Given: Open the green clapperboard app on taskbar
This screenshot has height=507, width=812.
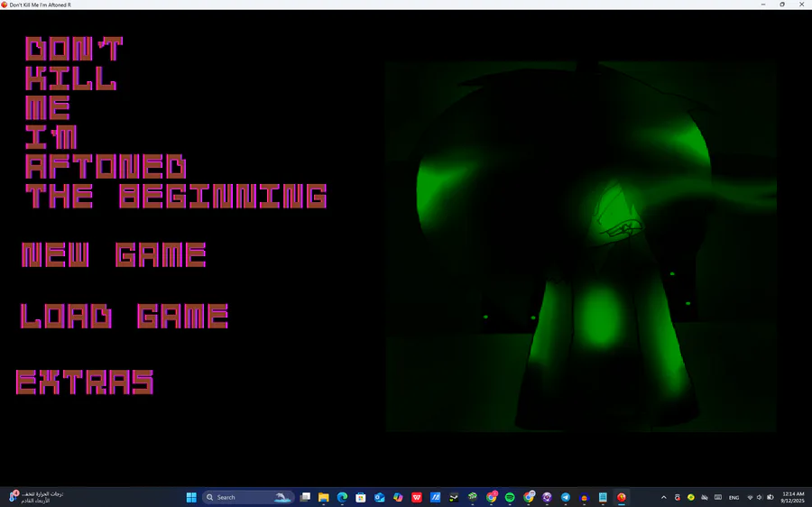Looking at the screenshot, I should tap(472, 497).
